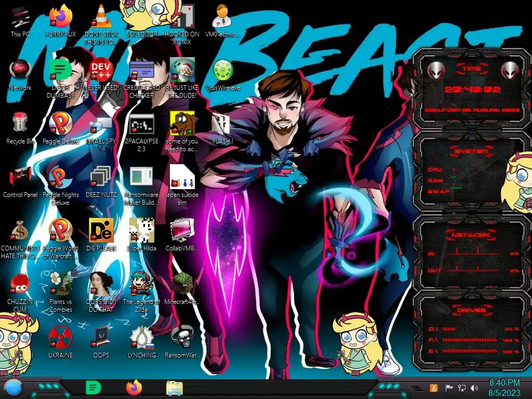Open the taskbar clock showing 8:40 PM

(504, 388)
